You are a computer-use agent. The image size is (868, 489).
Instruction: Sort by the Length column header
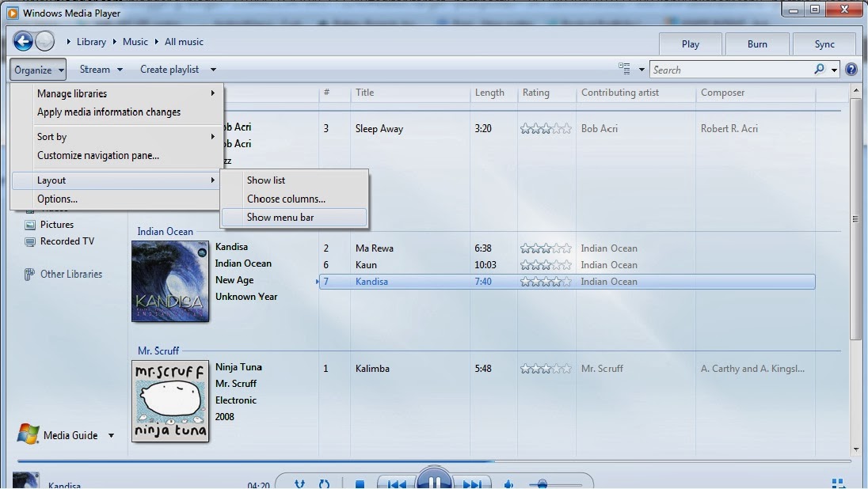click(x=493, y=93)
